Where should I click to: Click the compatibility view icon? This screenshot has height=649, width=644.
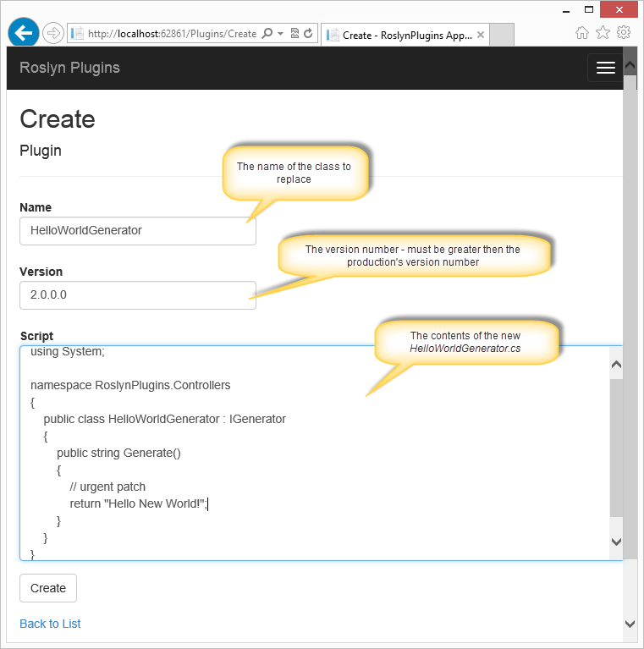click(x=294, y=33)
